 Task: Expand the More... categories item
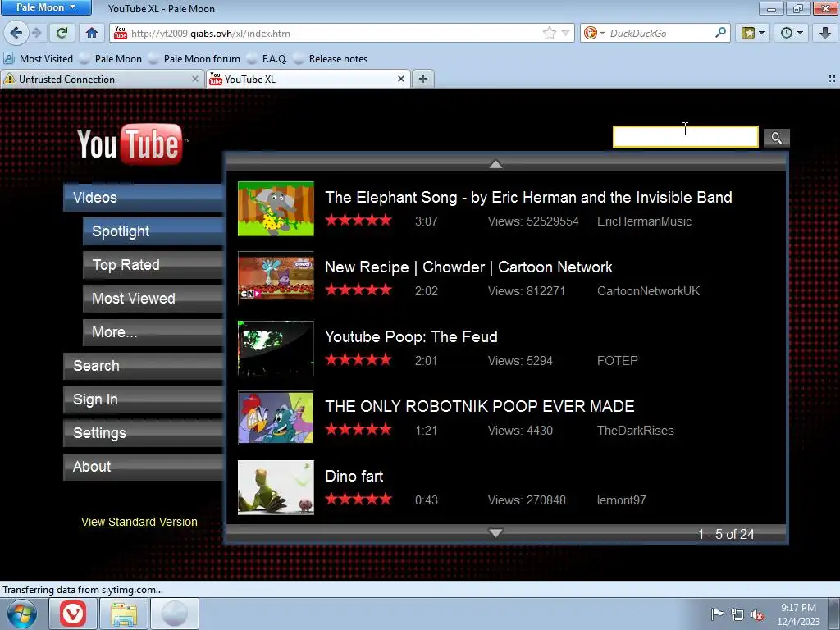pos(153,332)
